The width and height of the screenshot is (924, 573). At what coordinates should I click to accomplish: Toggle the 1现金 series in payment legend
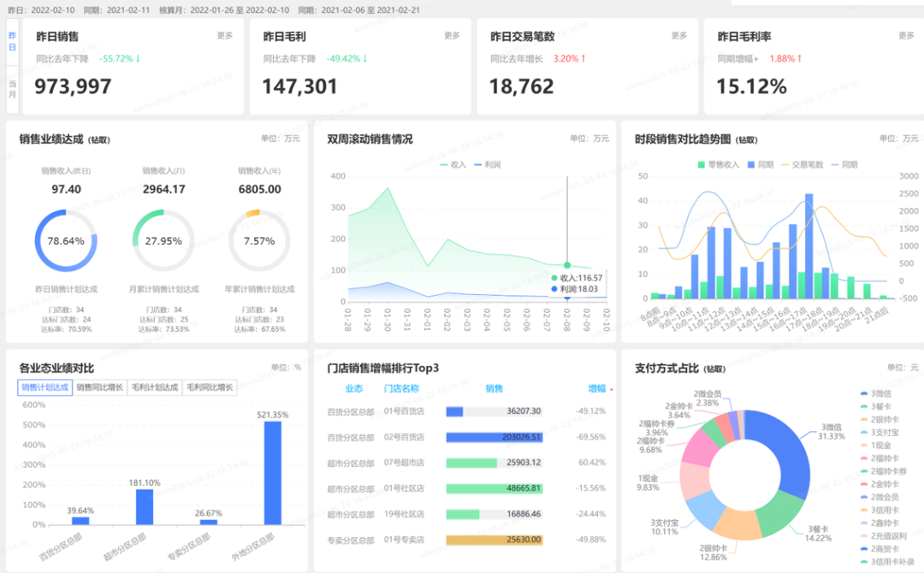881,446
